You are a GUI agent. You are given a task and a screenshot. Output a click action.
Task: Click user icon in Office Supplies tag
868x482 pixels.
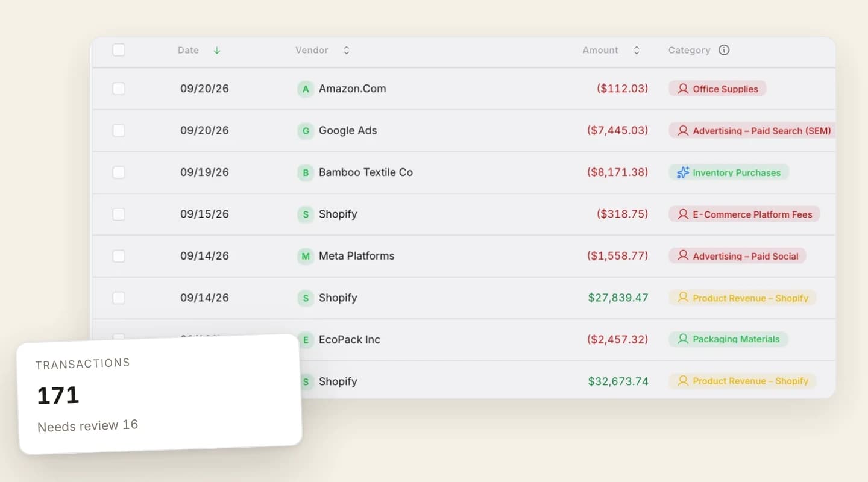pos(683,89)
